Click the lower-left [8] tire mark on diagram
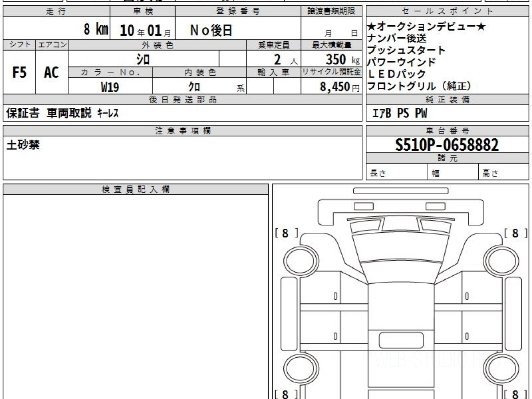 point(286,394)
